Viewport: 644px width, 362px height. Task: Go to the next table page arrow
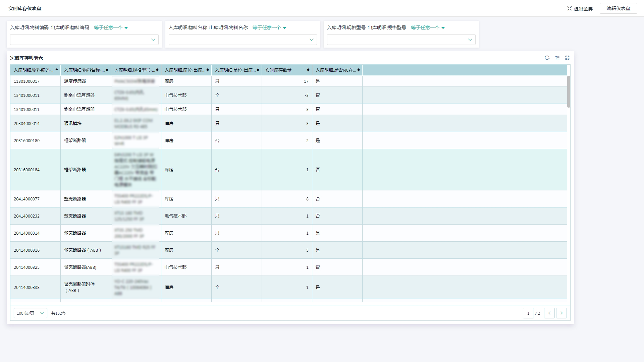(x=561, y=313)
